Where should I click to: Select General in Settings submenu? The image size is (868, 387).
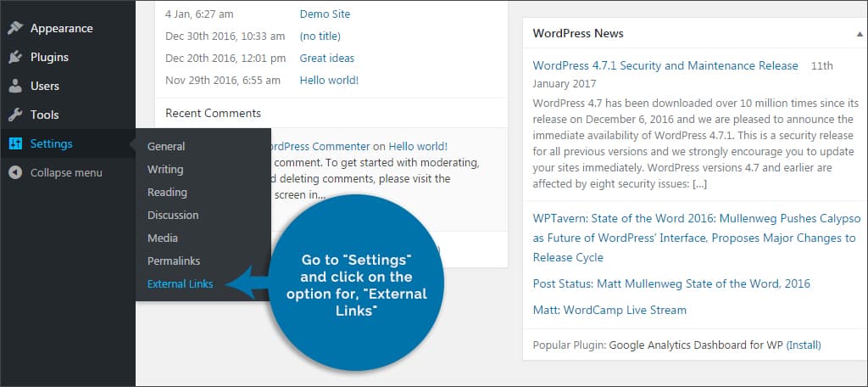pyautogui.click(x=166, y=146)
